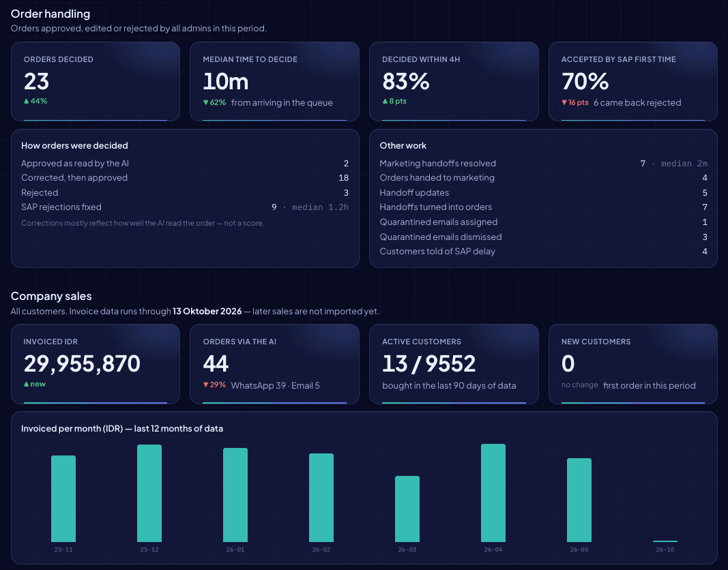
Task: Click 'bought in the last 90 days' text
Action: [449, 385]
